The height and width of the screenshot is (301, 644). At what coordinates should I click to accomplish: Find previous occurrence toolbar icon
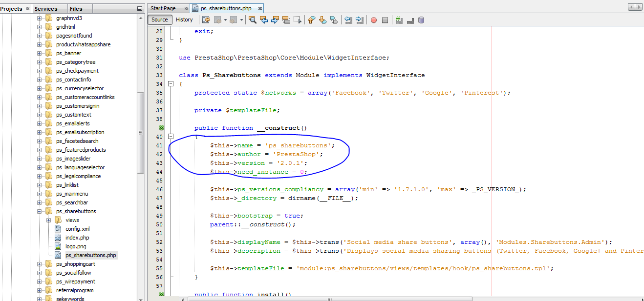[264, 20]
